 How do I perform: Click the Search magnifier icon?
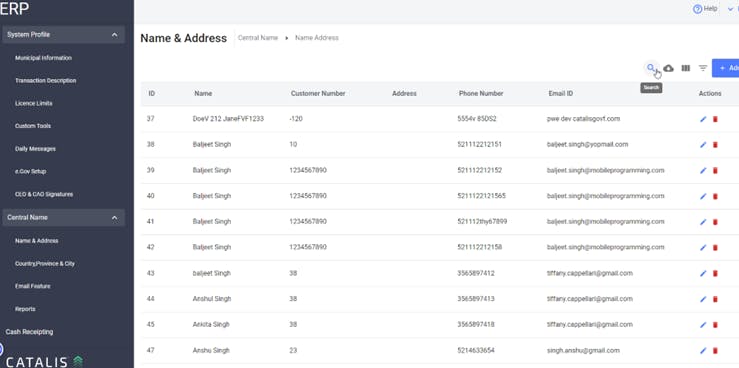(x=651, y=68)
